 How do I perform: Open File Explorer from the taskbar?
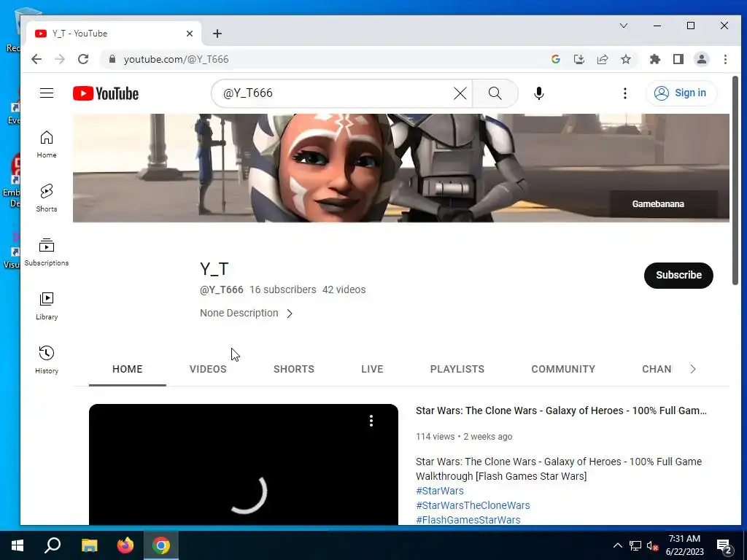[89, 545]
